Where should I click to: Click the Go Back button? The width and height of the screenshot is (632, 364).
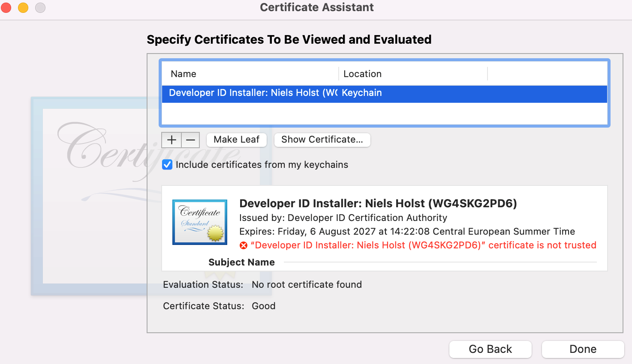tap(490, 349)
